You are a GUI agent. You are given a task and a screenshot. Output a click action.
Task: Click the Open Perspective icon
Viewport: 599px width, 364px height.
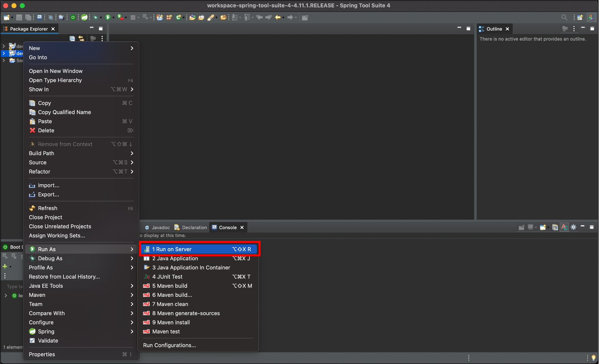click(580, 17)
